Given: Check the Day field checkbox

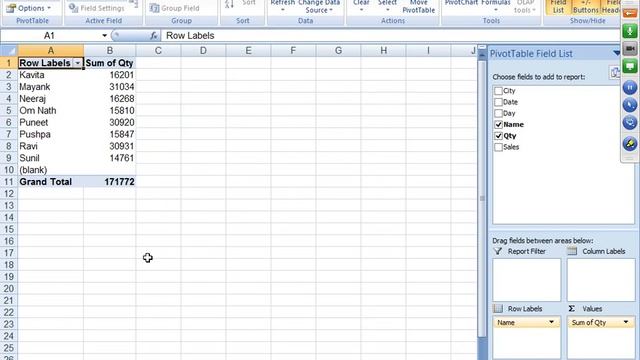Looking at the screenshot, I should coord(498,113).
